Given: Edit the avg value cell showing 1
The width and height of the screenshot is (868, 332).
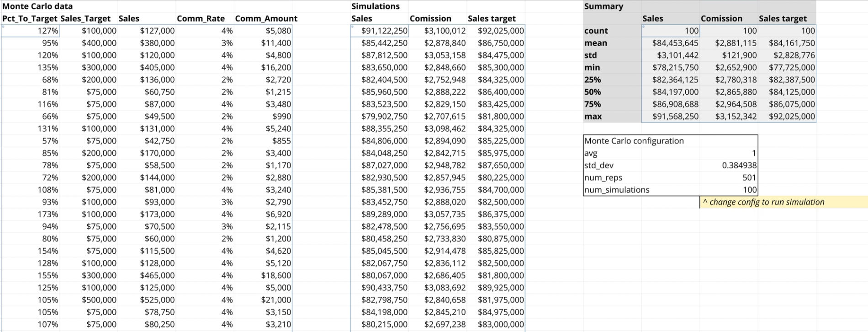Looking at the screenshot, I should (x=729, y=153).
